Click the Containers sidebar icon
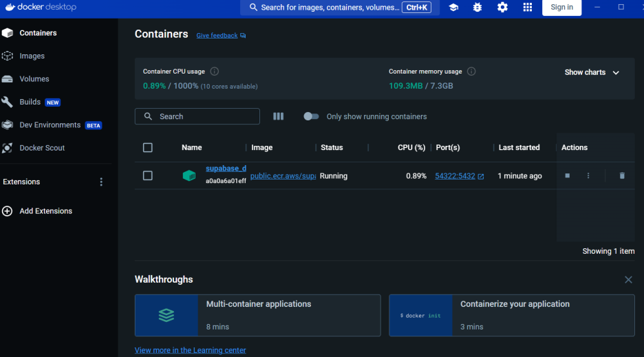 8,33
